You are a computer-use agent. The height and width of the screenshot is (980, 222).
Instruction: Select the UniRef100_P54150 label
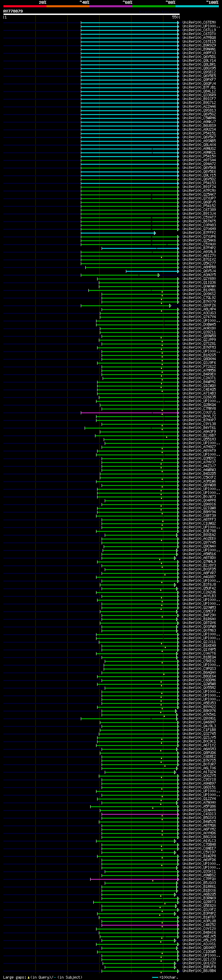coord(199,156)
